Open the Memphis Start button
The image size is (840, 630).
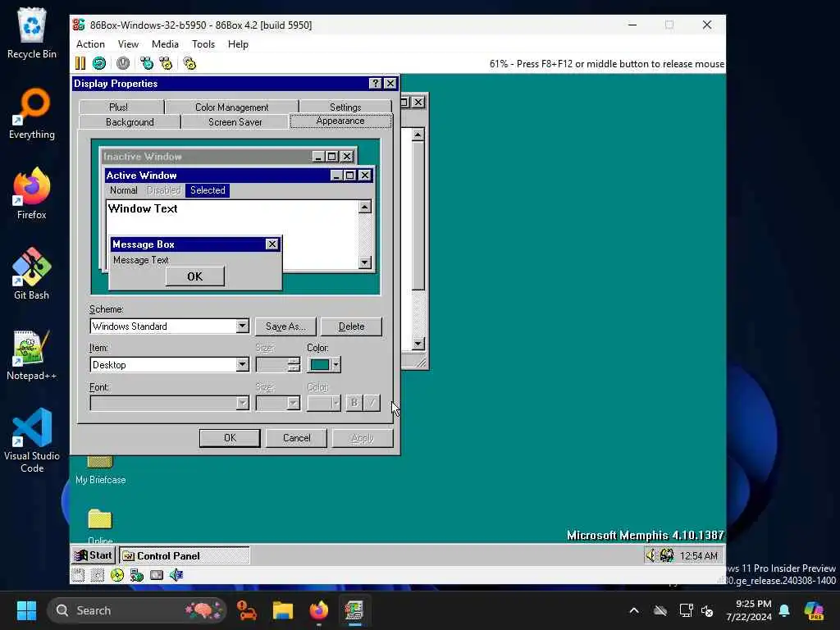tap(94, 555)
